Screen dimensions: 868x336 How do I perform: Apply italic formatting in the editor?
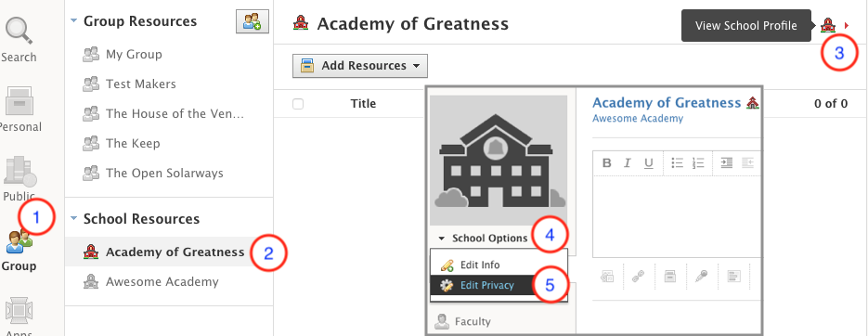pyautogui.click(x=628, y=162)
